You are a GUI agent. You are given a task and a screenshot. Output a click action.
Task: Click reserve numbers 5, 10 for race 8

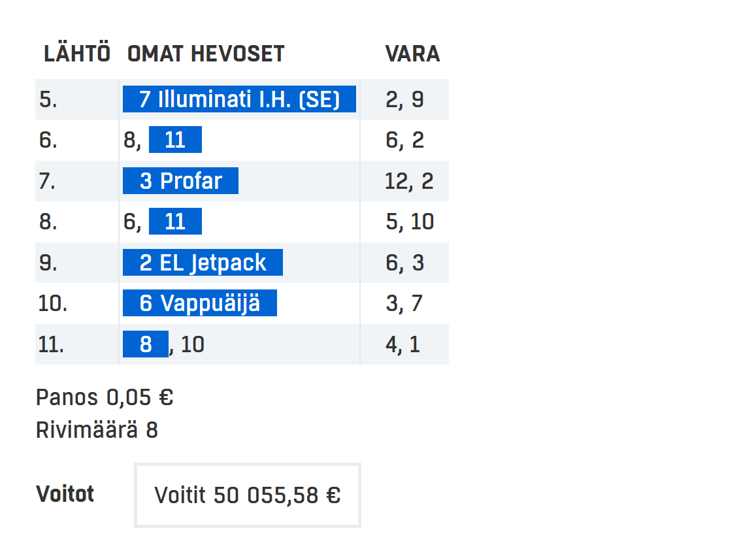(410, 222)
